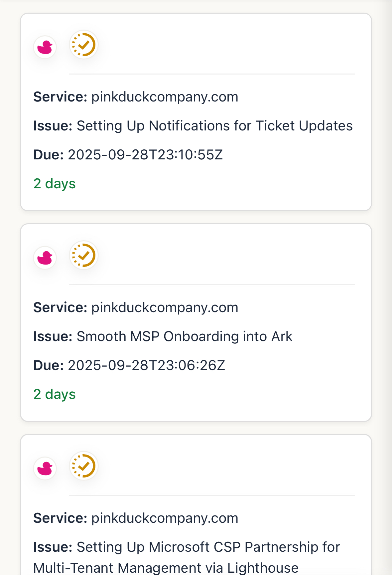
Task: Click "Service:" label in Microsoft CSP card
Action: (x=60, y=518)
